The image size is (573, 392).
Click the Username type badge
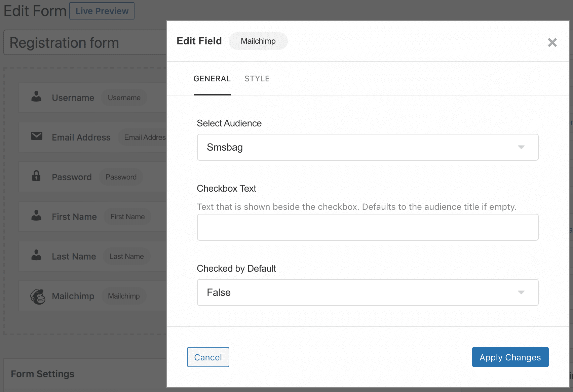(124, 98)
